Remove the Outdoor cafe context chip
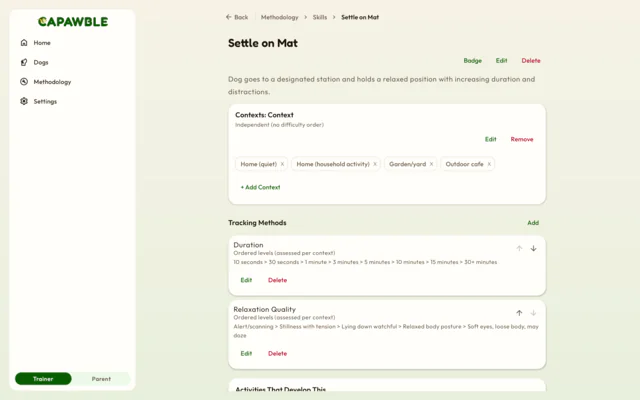Screen dimensions: 640x400 tap(489, 164)
